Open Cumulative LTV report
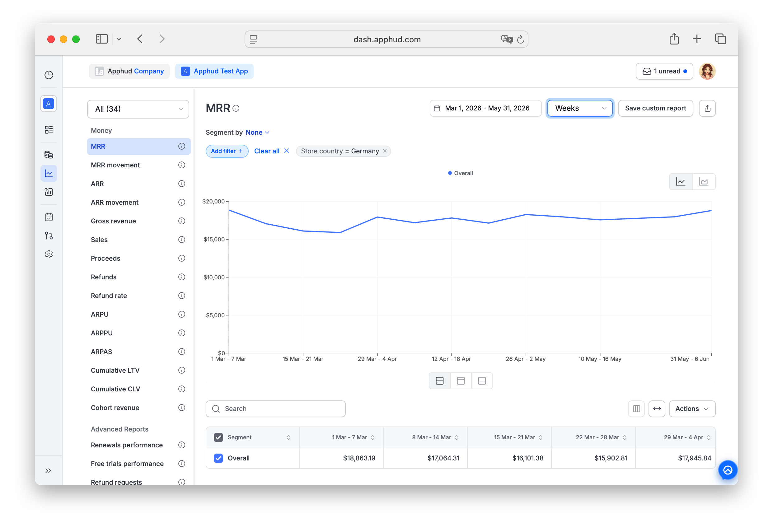 tap(115, 370)
